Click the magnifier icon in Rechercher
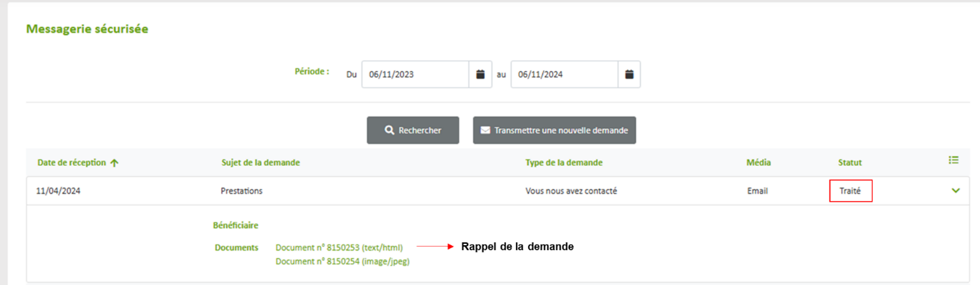Viewport: 980px width, 285px height. click(x=389, y=130)
